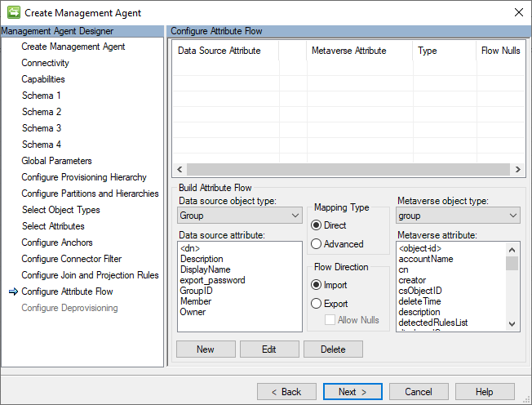Viewport: 532px width, 405px height.
Task: Open the Data source object type dropdown
Action: 240,216
